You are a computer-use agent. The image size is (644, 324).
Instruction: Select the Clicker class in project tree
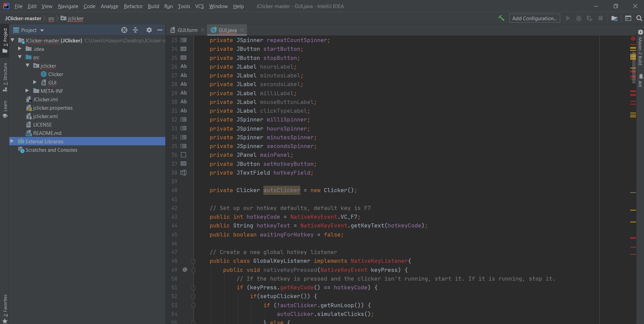tap(55, 74)
